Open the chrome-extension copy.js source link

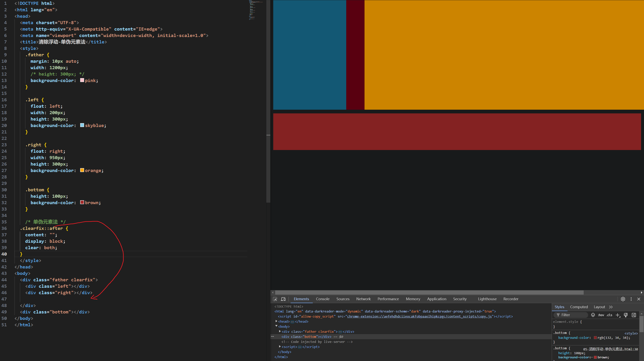[419, 316]
